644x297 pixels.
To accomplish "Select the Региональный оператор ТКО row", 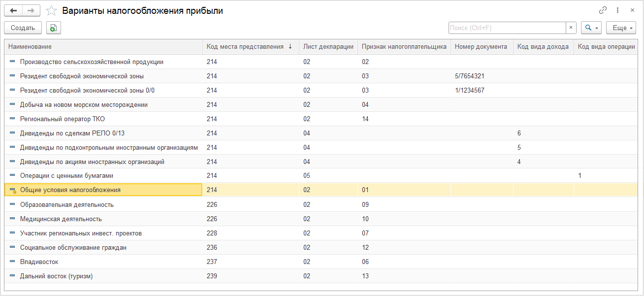I will [63, 119].
